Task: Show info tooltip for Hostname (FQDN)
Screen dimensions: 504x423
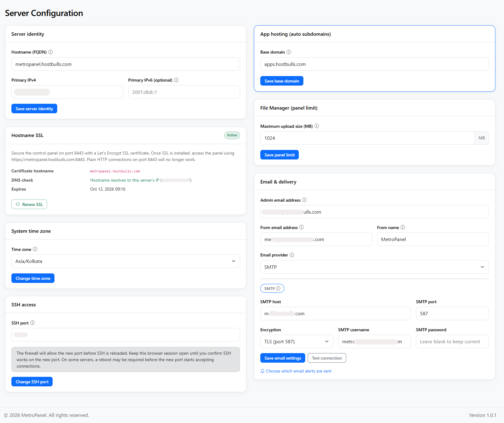Action: pos(50,52)
